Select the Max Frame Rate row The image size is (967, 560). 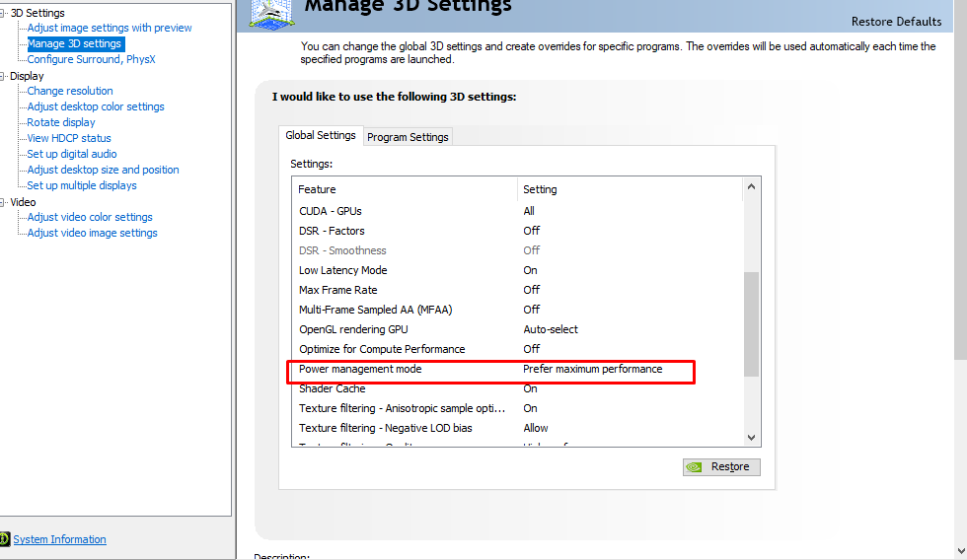518,290
